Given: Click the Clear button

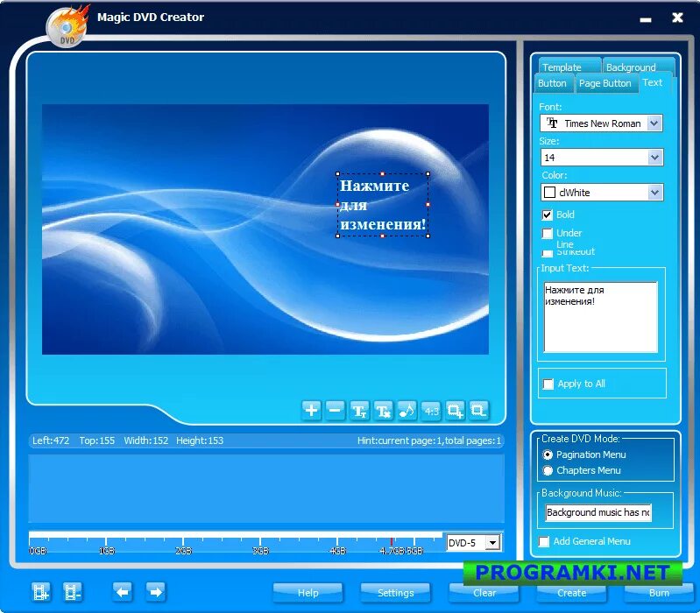Looking at the screenshot, I should [x=484, y=593].
